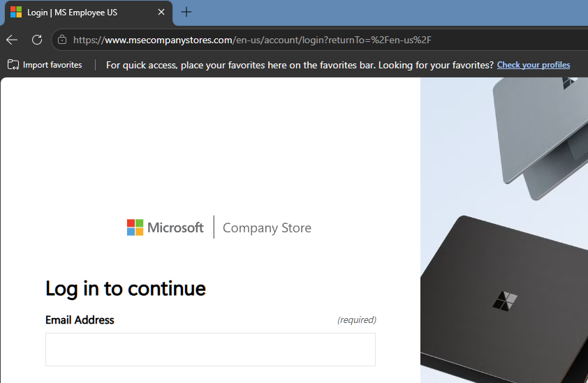Click the (required) label

(357, 320)
